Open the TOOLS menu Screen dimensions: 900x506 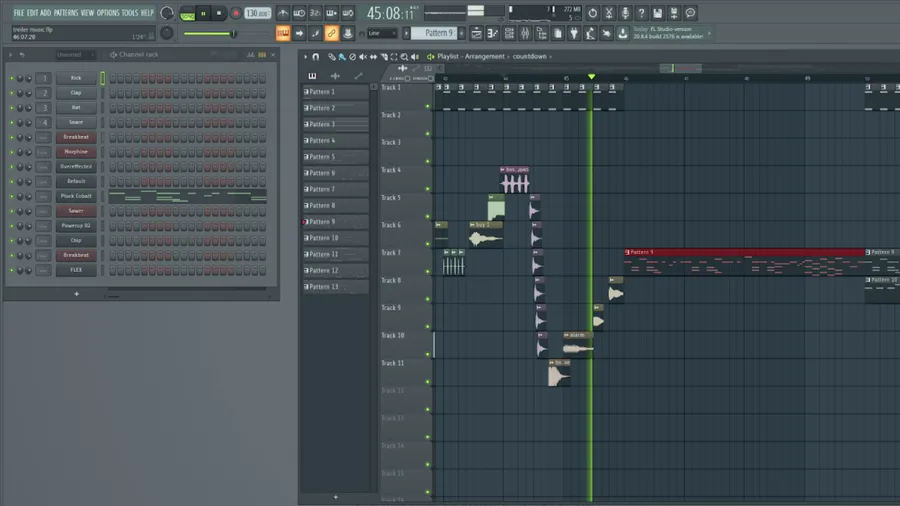point(130,13)
